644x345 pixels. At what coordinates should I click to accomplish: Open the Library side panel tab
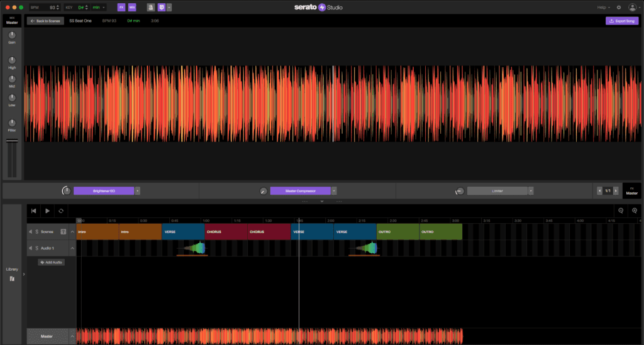point(12,273)
